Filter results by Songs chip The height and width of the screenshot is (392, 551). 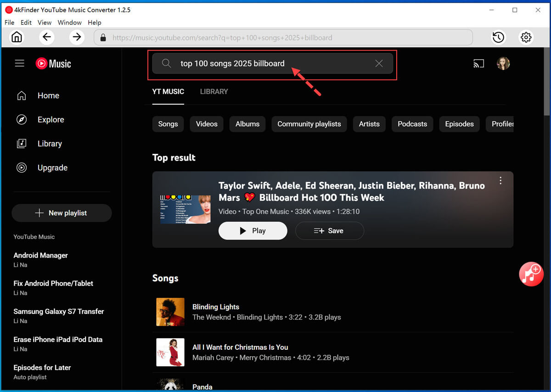[x=168, y=124]
